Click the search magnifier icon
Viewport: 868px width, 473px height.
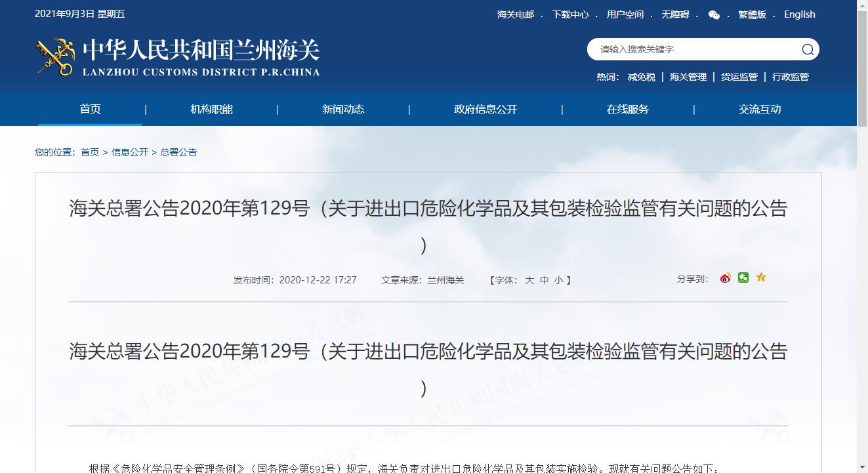coord(808,49)
